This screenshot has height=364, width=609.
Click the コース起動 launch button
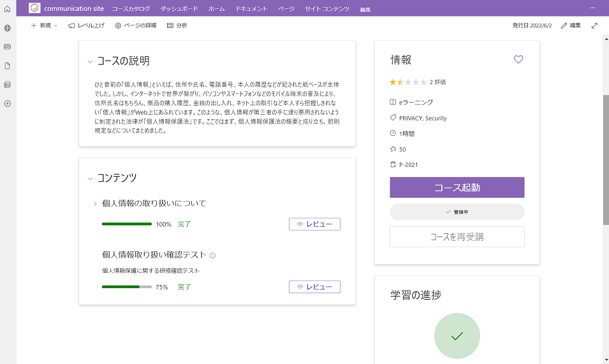[457, 187]
